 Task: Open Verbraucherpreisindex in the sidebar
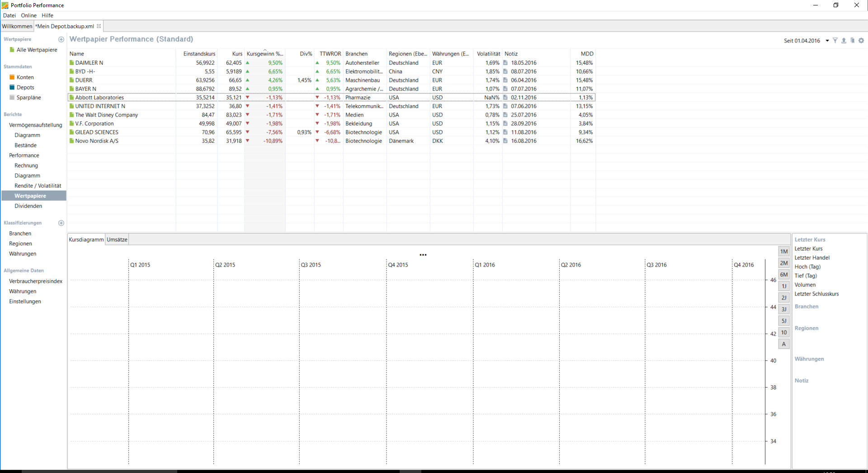36,281
